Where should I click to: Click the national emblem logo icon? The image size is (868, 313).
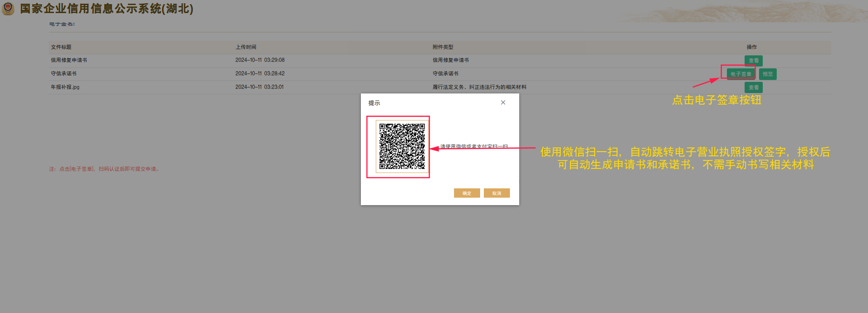pos(8,8)
